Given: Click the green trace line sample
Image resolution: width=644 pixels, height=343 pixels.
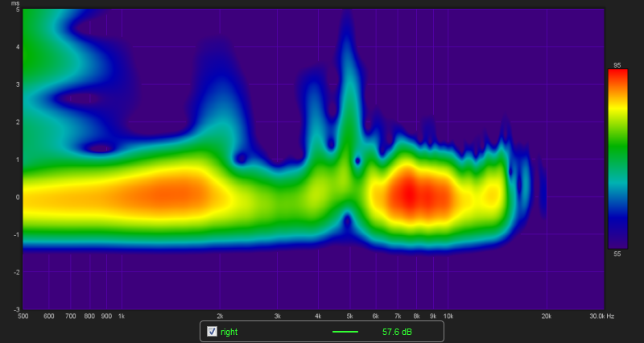Looking at the screenshot, I should (x=345, y=332).
